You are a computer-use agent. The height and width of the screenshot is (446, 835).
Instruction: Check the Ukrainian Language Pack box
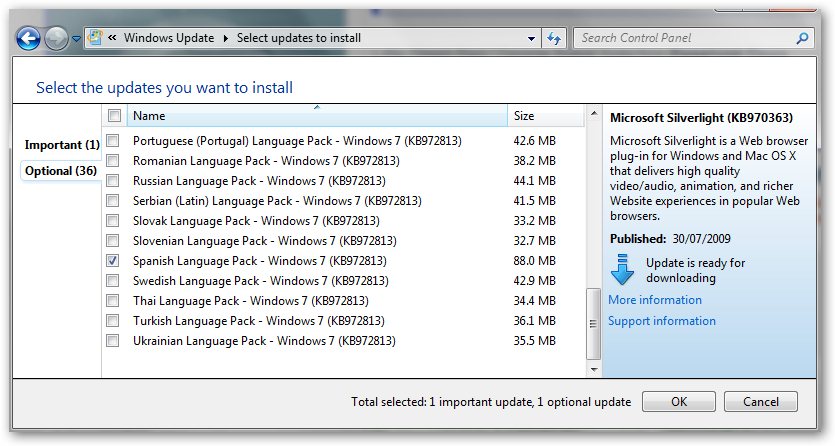coord(112,341)
